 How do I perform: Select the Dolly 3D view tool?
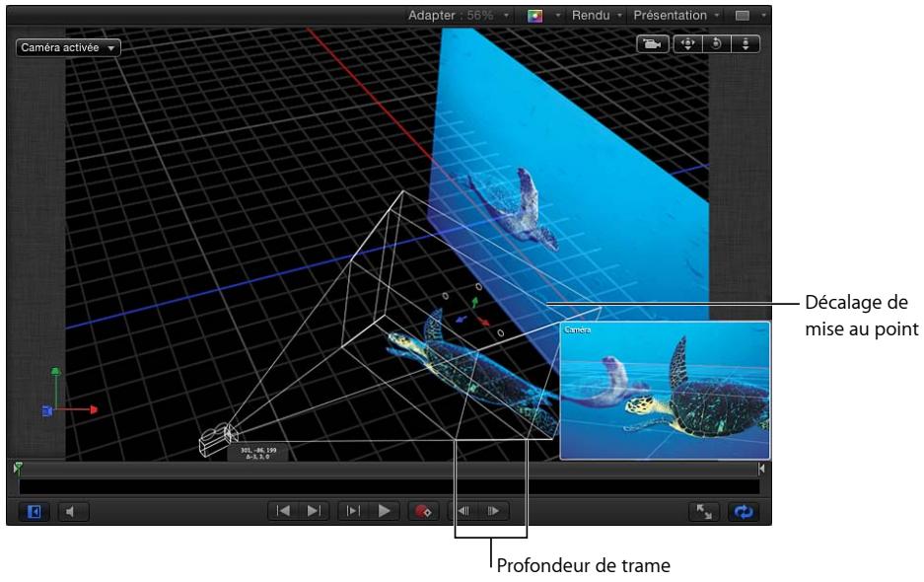[x=746, y=44]
